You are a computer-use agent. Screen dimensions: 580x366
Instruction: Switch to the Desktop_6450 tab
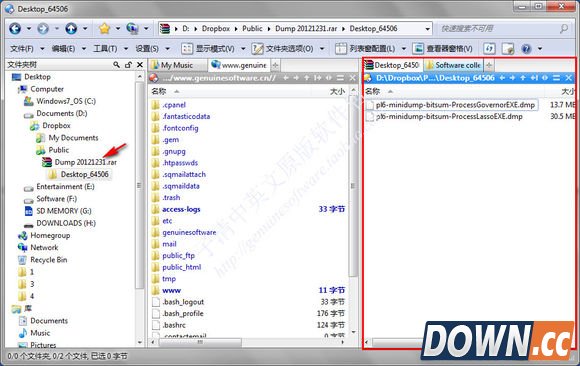point(393,65)
